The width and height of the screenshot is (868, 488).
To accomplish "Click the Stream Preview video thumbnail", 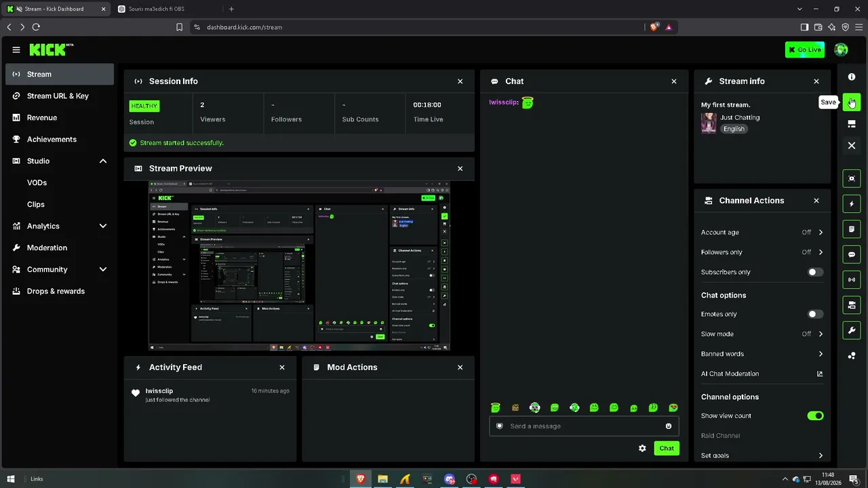I will coord(299,266).
